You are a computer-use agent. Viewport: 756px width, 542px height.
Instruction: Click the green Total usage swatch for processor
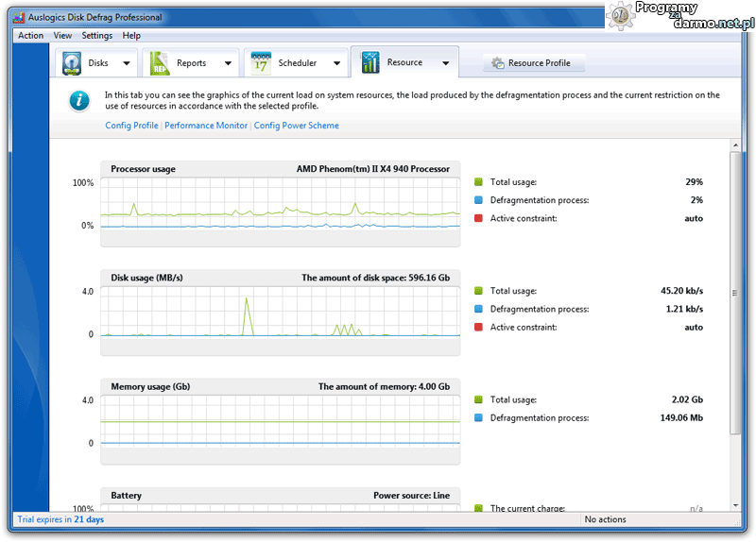(479, 181)
